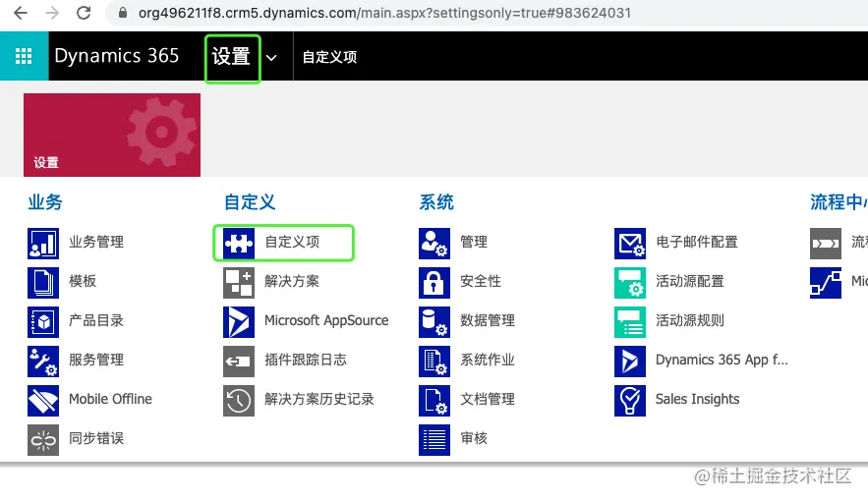Image resolution: width=868 pixels, height=502 pixels.
Task: Open the 解决方案历史记录 link
Action: coord(319,399)
